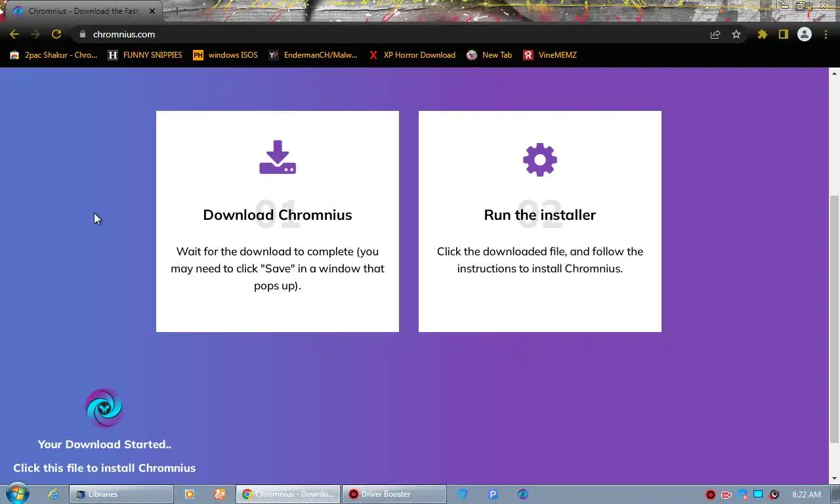Reload the chromnius.com page
840x504 pixels.
tap(56, 34)
